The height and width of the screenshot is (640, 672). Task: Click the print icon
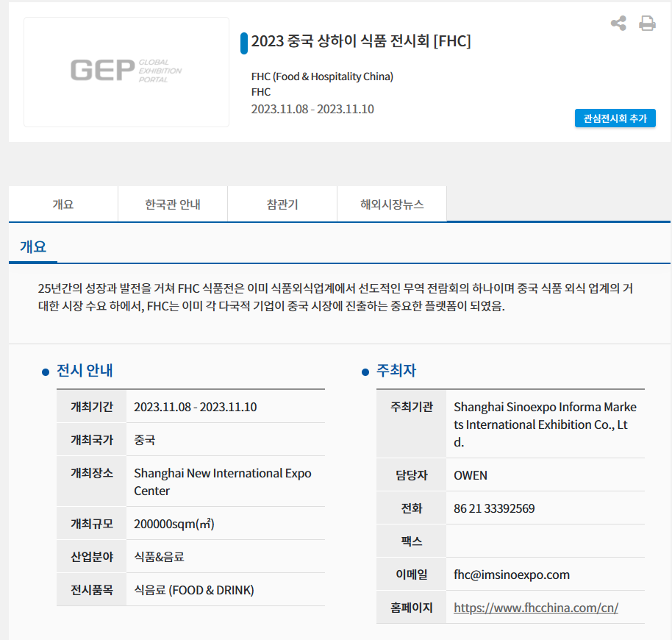pyautogui.click(x=647, y=23)
